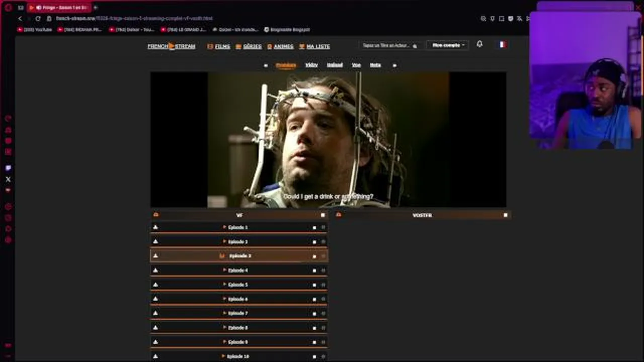Go back with the browser back arrow
The height and width of the screenshot is (362, 644).
(x=20, y=19)
